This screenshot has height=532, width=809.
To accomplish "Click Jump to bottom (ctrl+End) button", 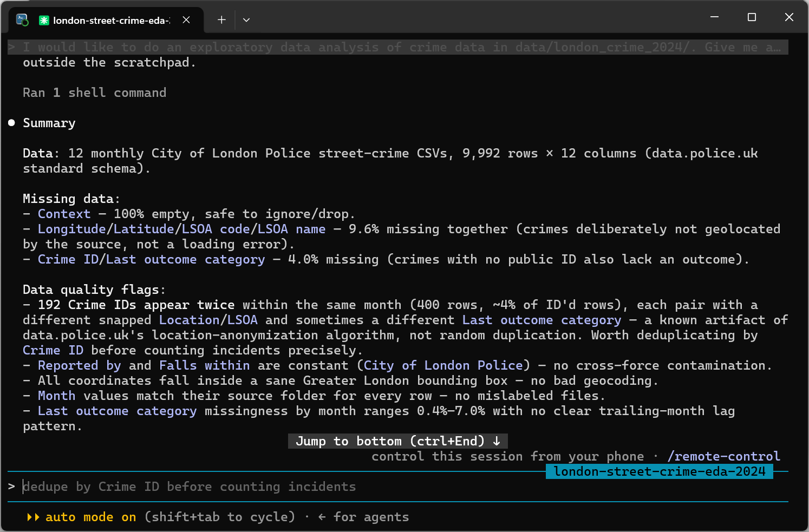I will click(398, 441).
